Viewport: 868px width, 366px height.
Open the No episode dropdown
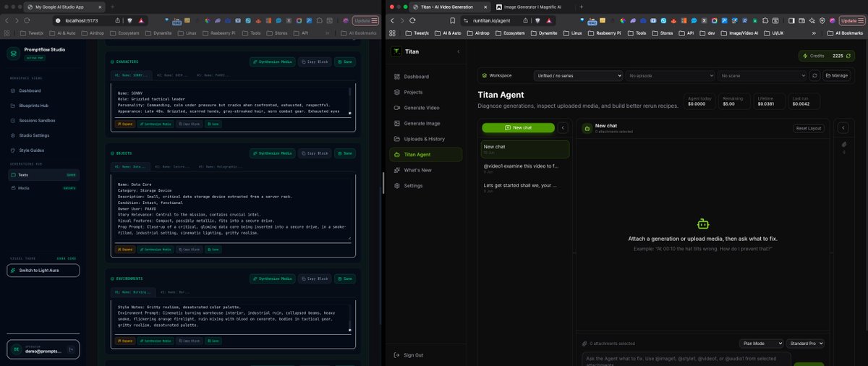[670, 75]
